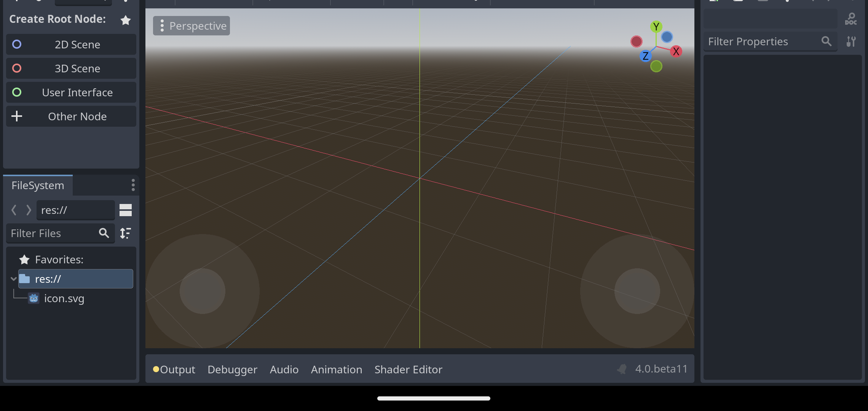Click the red X axis gizmo ball
This screenshot has width=868, height=411.
pyautogui.click(x=677, y=51)
